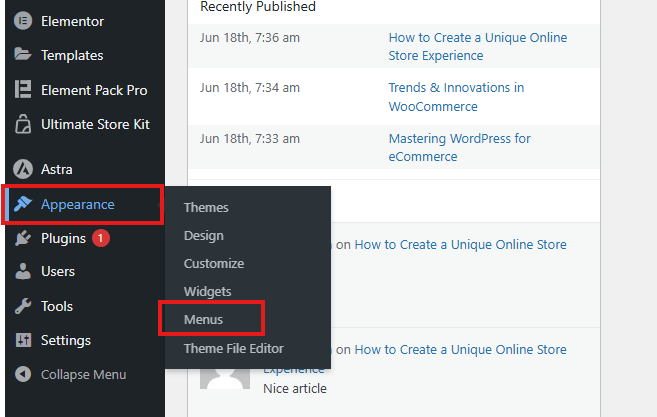Select Menus in the Appearance submenu
657x417 pixels.
[203, 320]
